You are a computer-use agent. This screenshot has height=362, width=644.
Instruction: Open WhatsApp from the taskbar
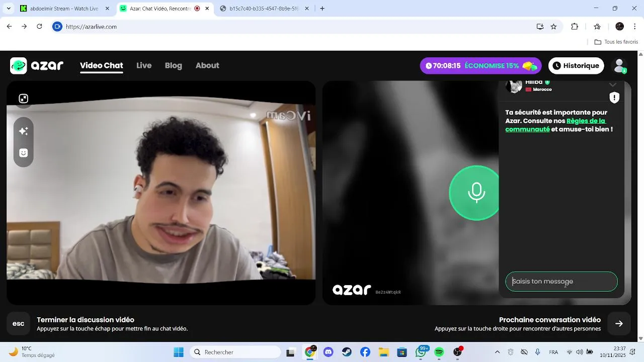[421, 352]
